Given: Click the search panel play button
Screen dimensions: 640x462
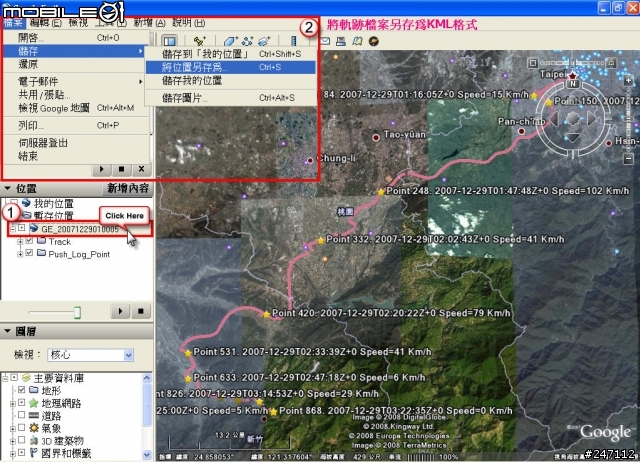Looking at the screenshot, I should pos(101,169).
